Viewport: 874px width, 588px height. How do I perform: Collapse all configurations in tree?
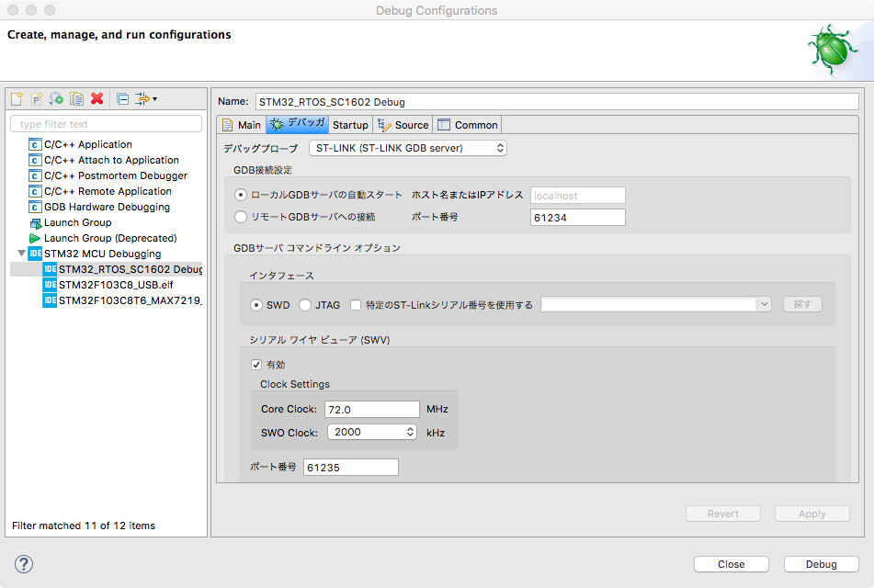122,98
